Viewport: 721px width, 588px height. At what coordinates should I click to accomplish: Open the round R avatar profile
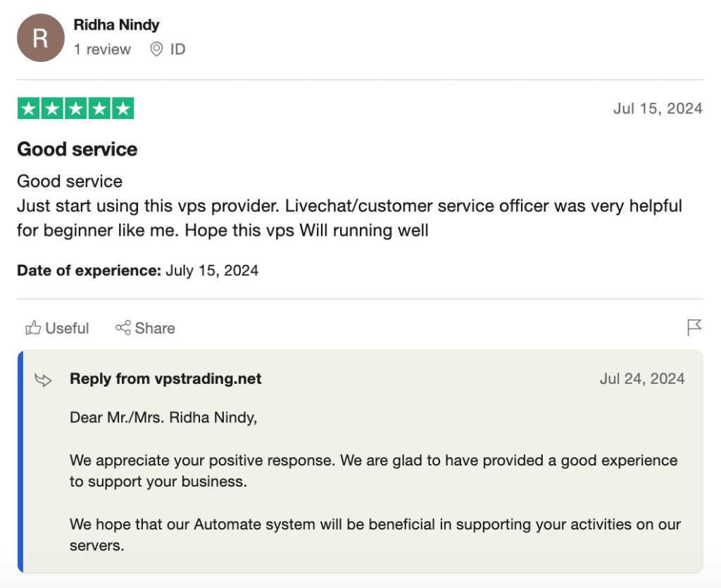(x=40, y=38)
